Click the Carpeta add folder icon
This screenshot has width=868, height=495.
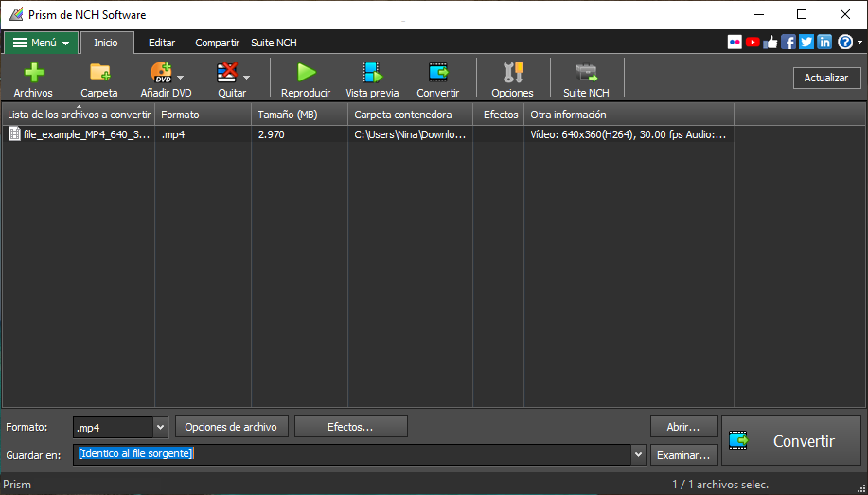pos(99,73)
